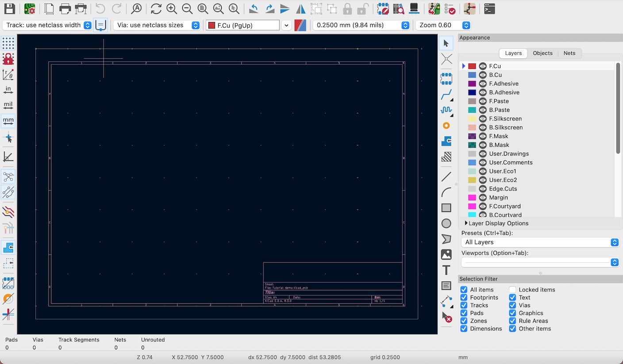Click the Zoom Out icon
This screenshot has width=623, height=364.
point(187,8)
